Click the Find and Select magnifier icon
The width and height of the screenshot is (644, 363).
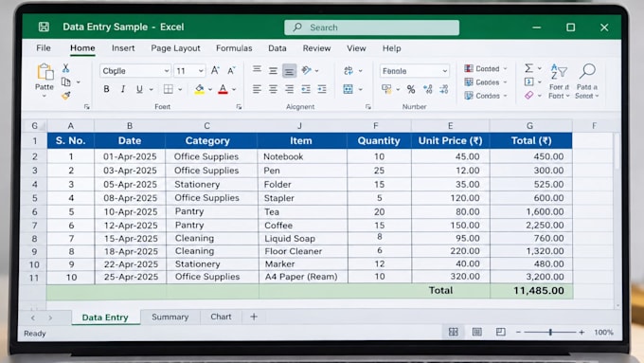[587, 71]
